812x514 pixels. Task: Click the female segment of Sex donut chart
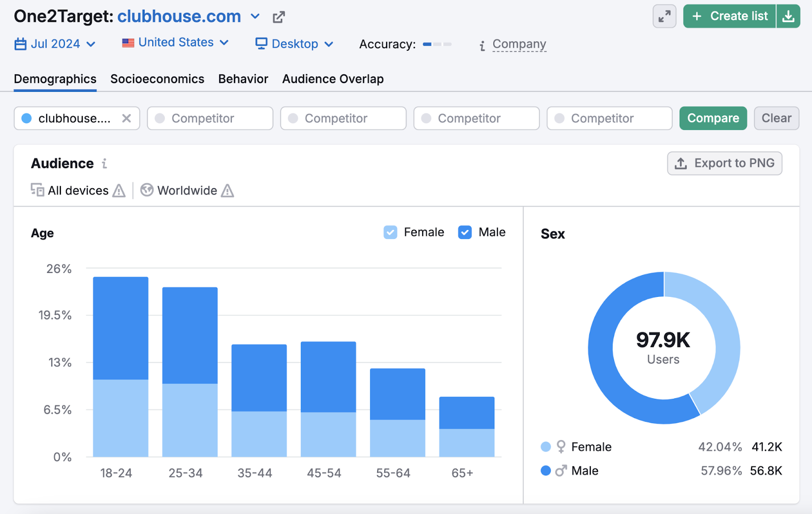click(x=726, y=335)
